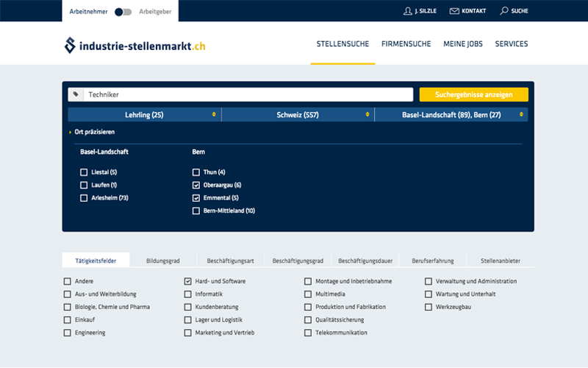Uncheck Hard- und Software checkbox

tap(188, 281)
